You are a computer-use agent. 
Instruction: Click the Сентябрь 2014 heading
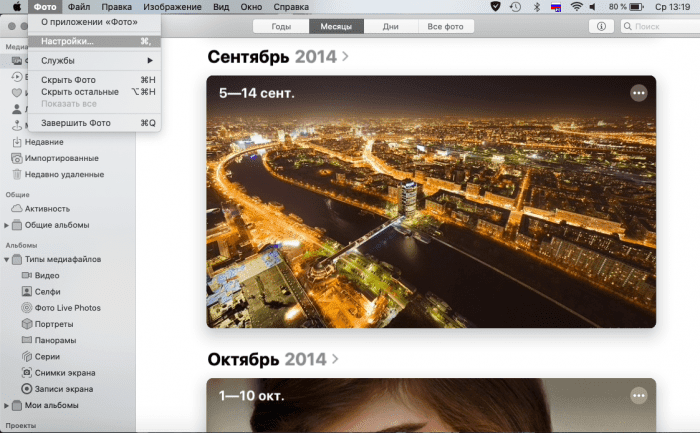click(272, 57)
